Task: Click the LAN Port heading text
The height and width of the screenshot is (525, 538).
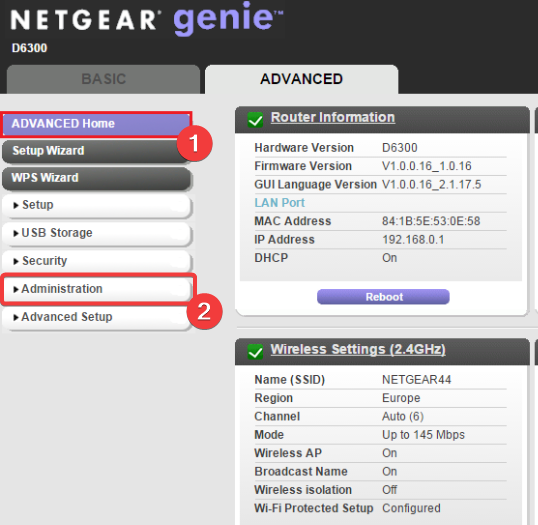Action: (279, 203)
